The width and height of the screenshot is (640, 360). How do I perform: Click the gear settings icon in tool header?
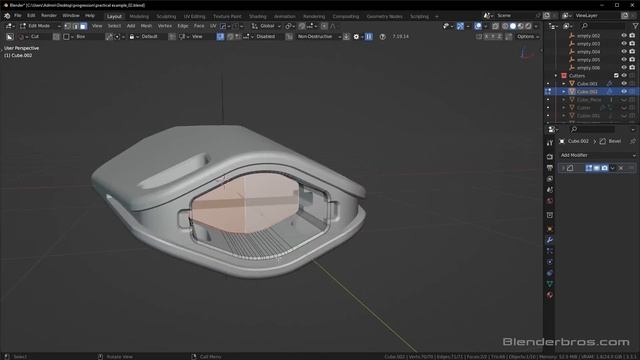click(356, 37)
